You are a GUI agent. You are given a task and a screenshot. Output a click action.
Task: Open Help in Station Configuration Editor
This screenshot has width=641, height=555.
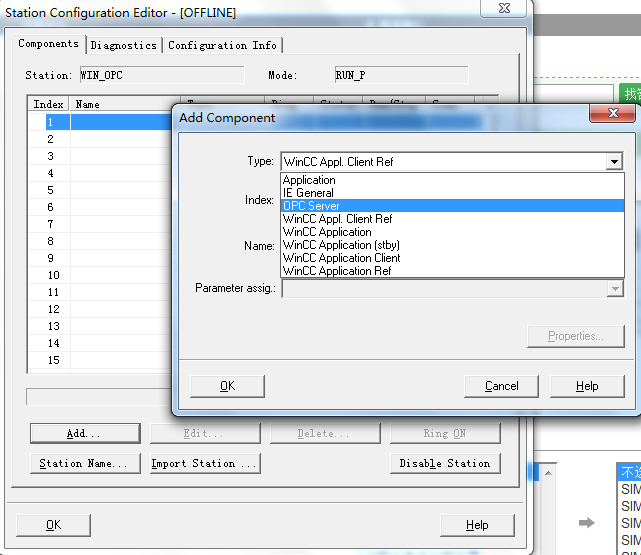click(477, 525)
